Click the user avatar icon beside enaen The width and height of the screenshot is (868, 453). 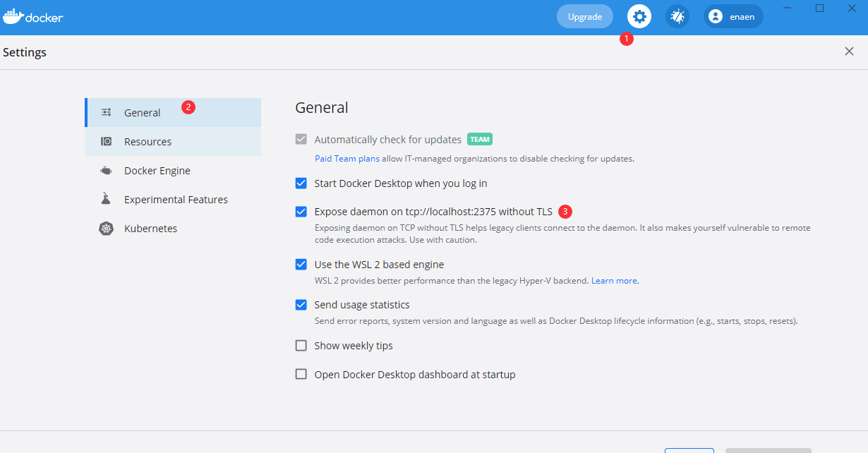(x=716, y=16)
